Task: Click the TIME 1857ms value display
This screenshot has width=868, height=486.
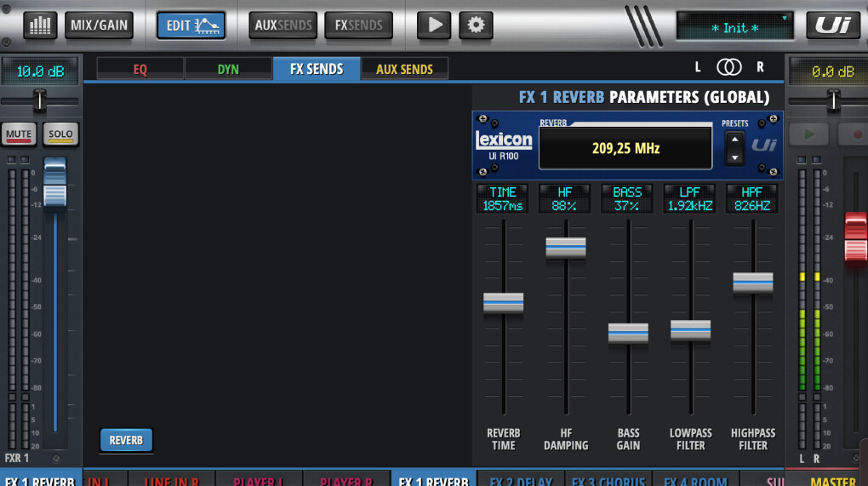Action: click(503, 198)
